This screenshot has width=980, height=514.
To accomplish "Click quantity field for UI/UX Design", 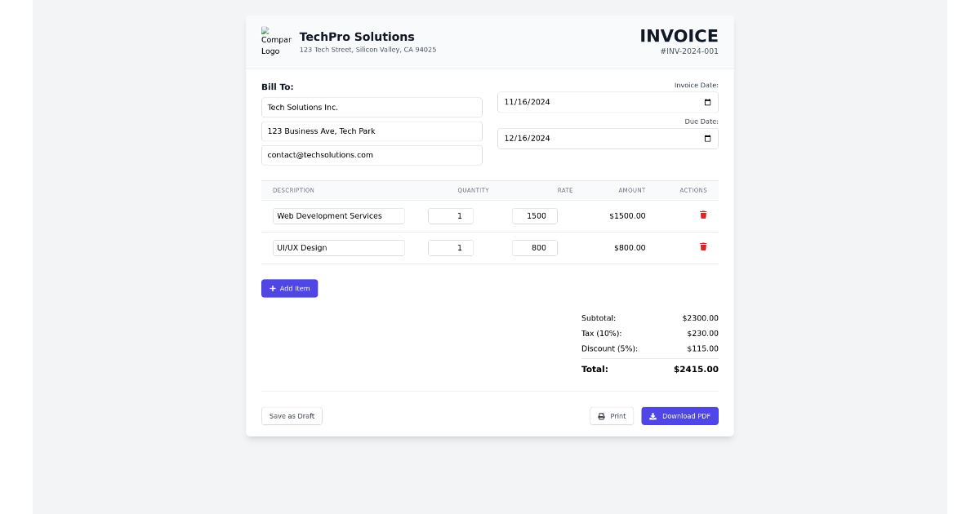I will point(450,248).
